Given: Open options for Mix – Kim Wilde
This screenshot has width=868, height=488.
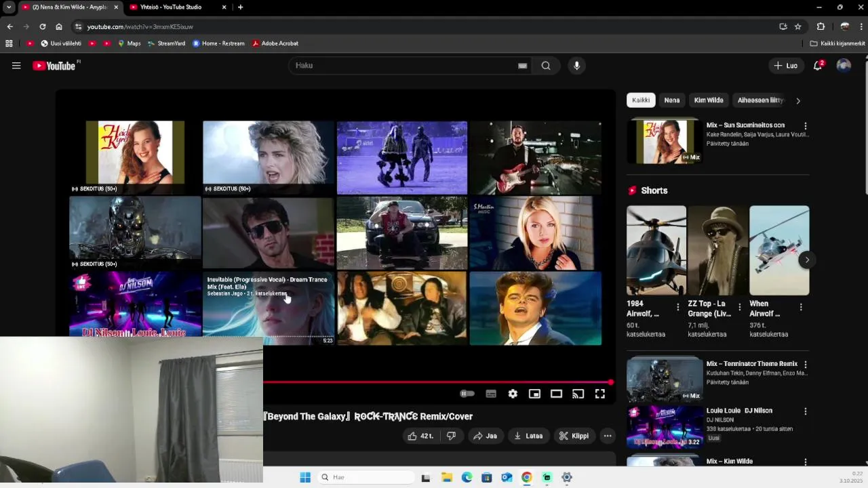Looking at the screenshot, I should coord(806,462).
